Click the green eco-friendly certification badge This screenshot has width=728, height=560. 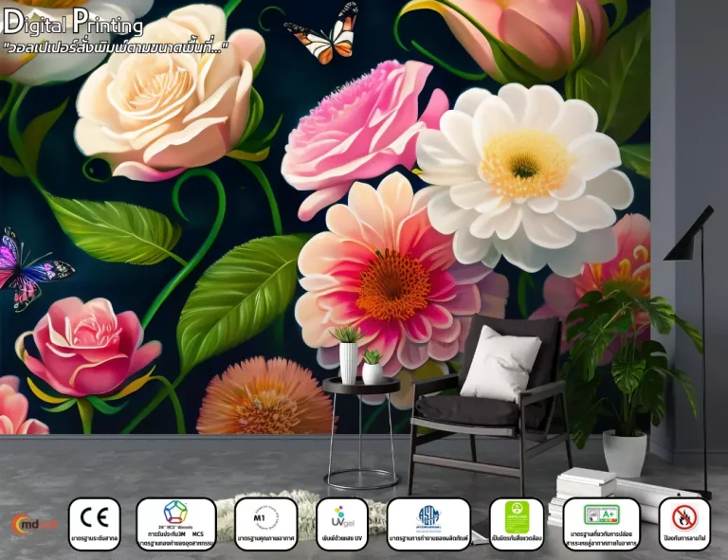click(x=517, y=523)
